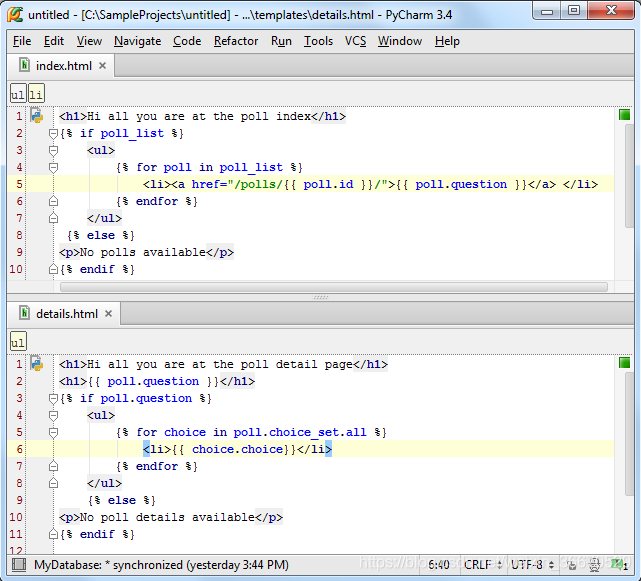
Task: Click the index.html horizontal scrollbar
Action: tap(334, 287)
